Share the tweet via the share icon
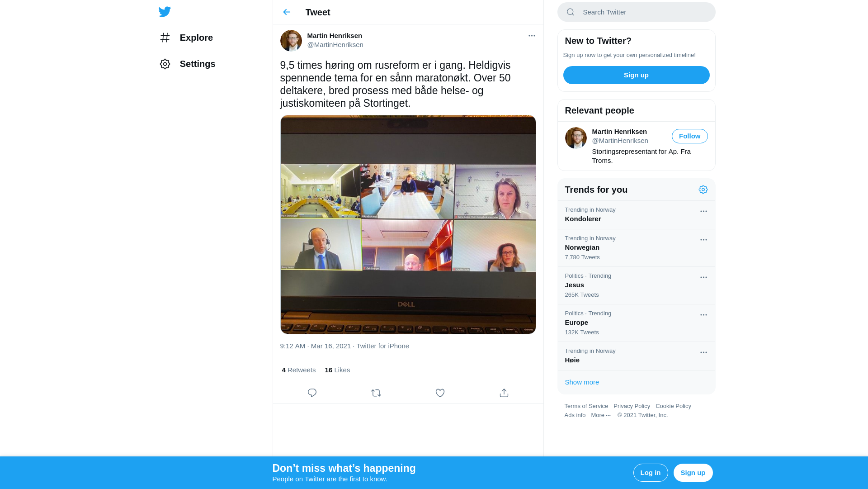The height and width of the screenshot is (489, 868). coord(504,393)
